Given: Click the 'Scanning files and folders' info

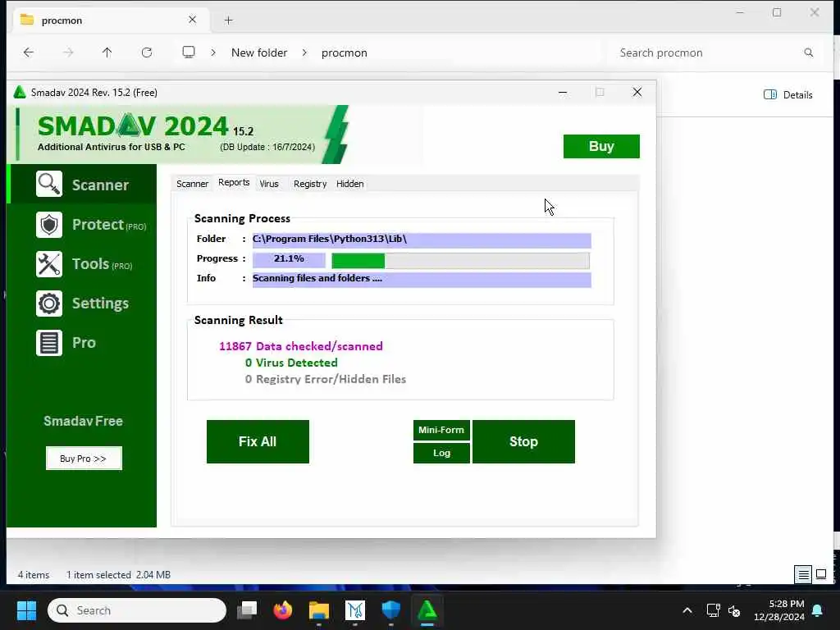Looking at the screenshot, I should pos(422,279).
